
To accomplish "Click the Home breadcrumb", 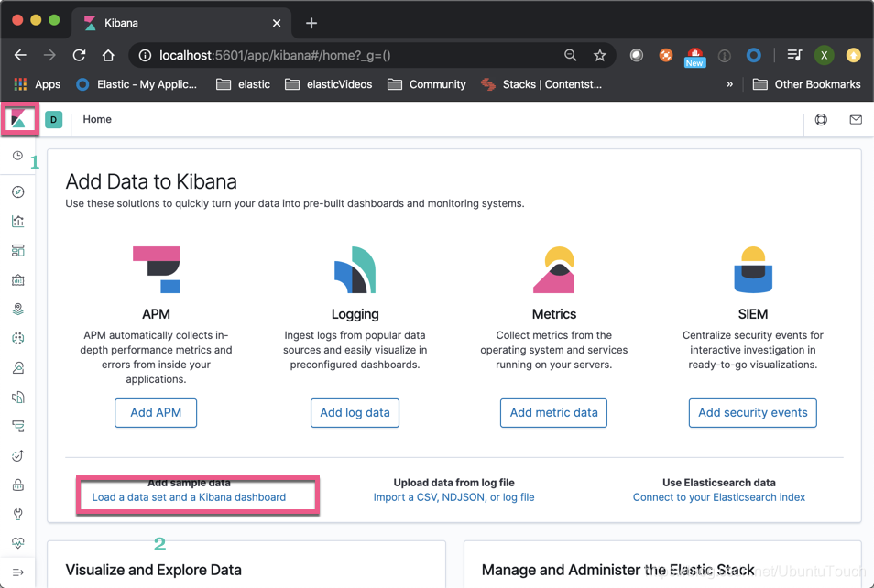I will coord(97,119).
